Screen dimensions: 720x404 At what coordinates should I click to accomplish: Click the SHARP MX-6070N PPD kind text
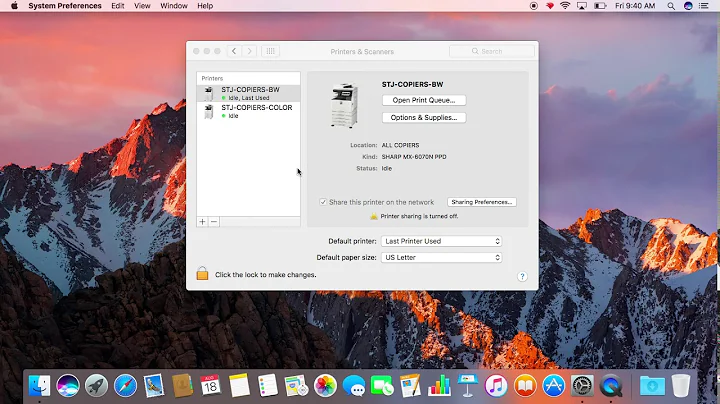(414, 157)
